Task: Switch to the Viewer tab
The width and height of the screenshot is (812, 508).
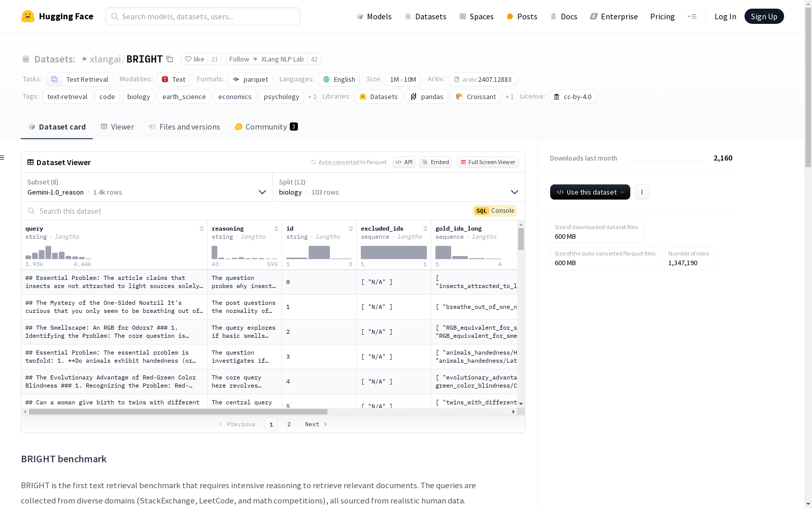Action: point(117,127)
